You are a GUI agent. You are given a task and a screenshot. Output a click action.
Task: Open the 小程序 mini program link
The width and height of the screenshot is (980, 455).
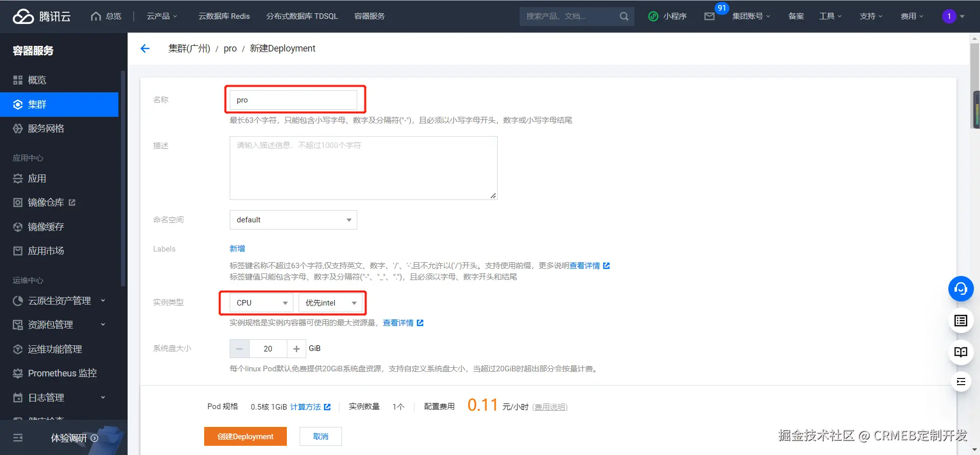point(668,16)
